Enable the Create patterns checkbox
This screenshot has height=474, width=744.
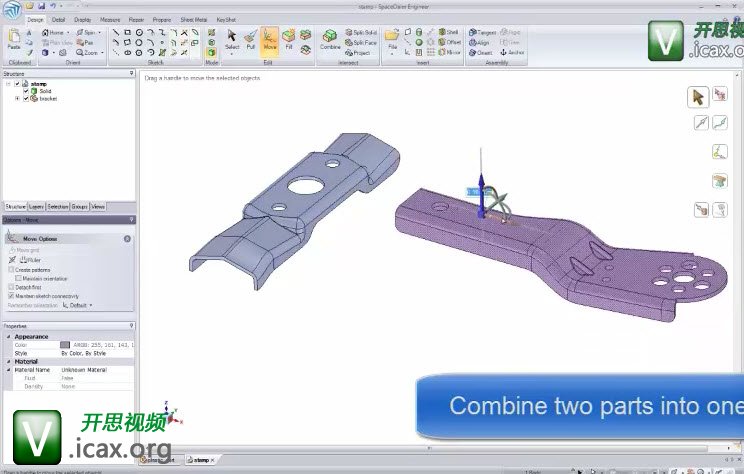[11, 270]
